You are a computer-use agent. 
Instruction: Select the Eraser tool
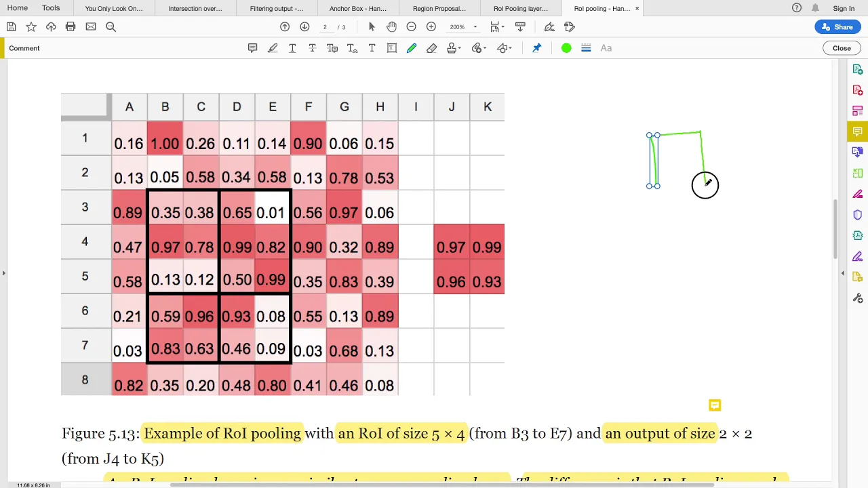(x=431, y=48)
